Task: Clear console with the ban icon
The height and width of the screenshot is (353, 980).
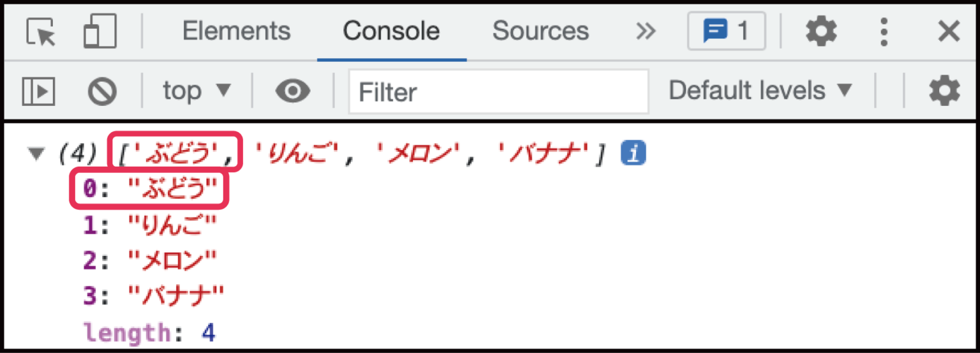Action: click(x=102, y=91)
